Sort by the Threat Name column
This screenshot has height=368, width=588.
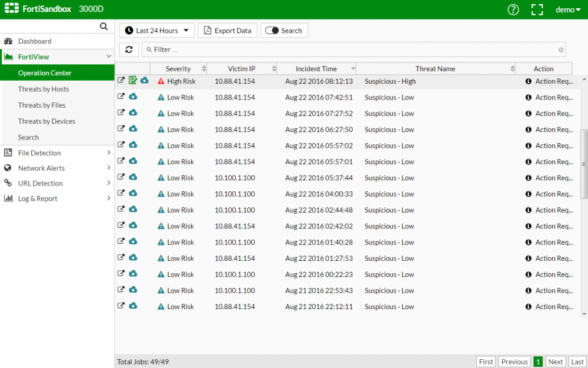[435, 69]
